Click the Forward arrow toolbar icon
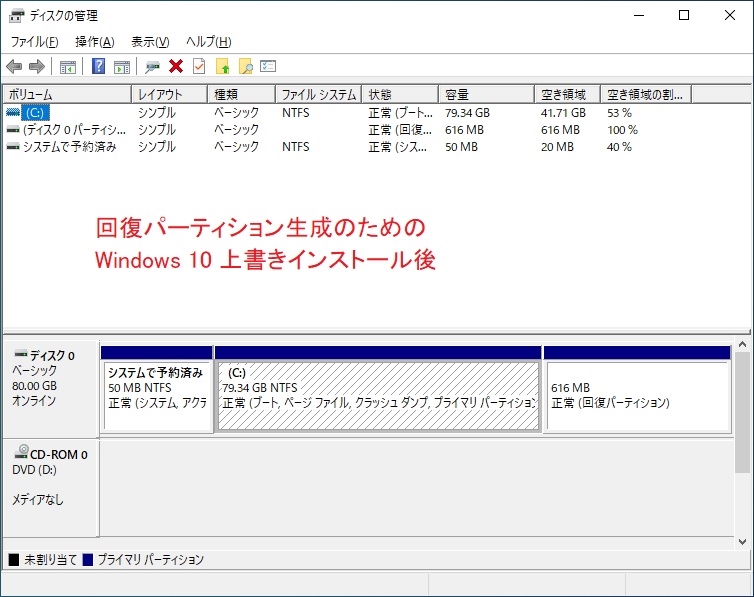Image resolution: width=754 pixels, height=597 pixels. click(37, 66)
